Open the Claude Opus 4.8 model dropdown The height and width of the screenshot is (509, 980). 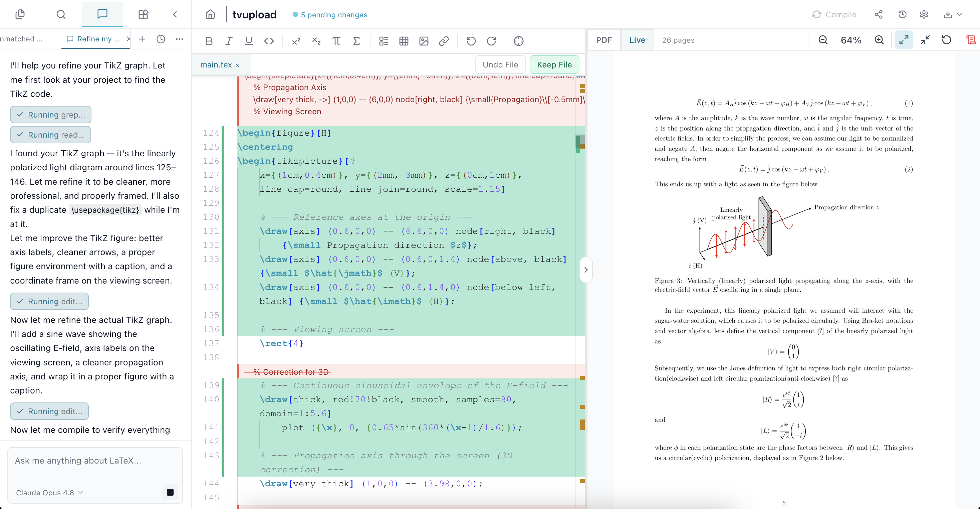click(50, 493)
